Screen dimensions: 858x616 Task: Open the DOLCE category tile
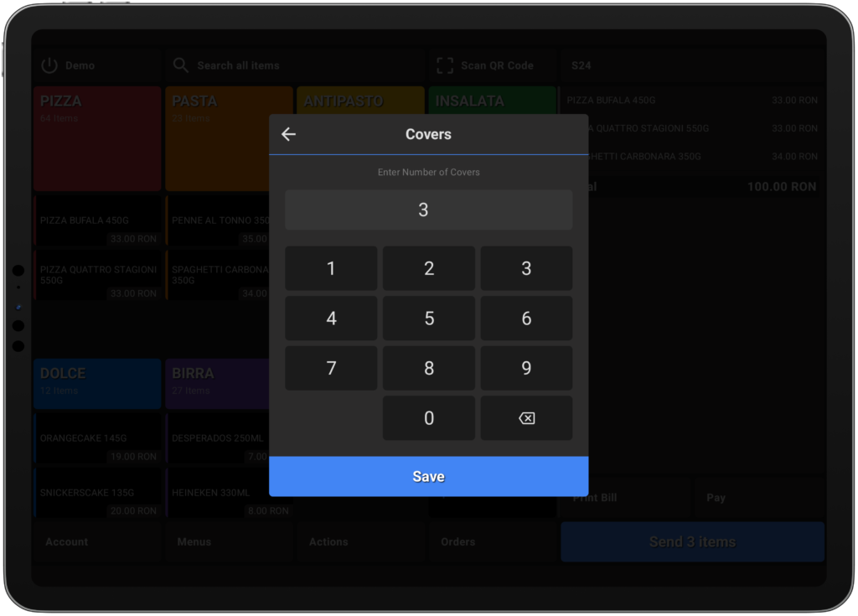[x=97, y=384]
